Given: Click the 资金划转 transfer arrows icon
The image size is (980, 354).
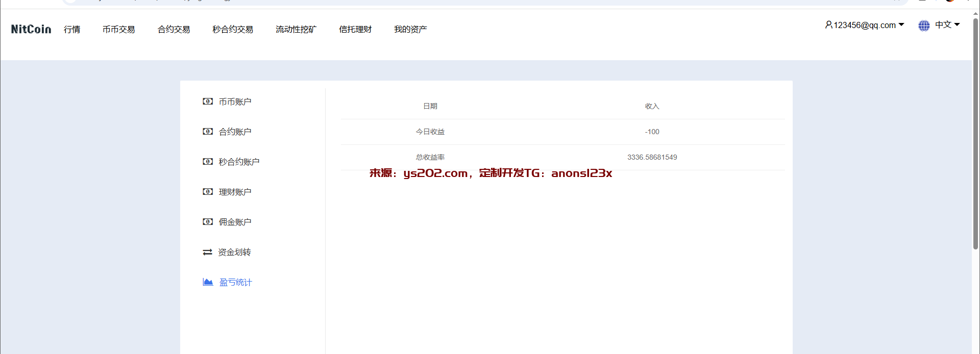Looking at the screenshot, I should [x=207, y=252].
